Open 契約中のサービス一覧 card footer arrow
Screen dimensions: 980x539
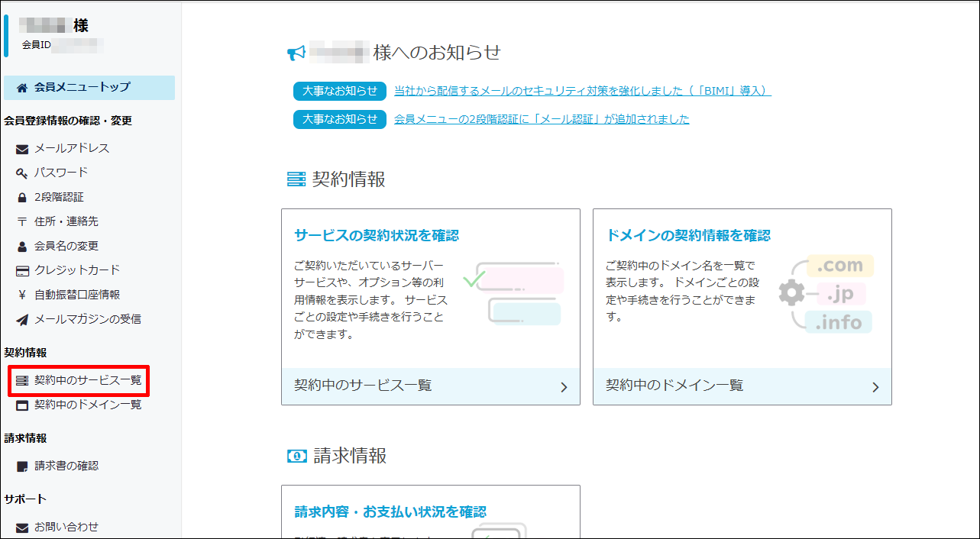click(x=564, y=387)
